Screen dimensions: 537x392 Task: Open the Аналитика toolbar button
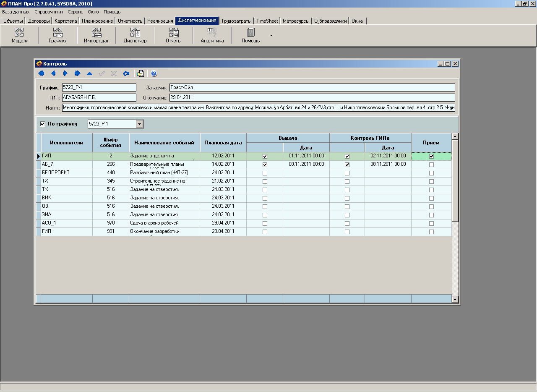coord(212,35)
